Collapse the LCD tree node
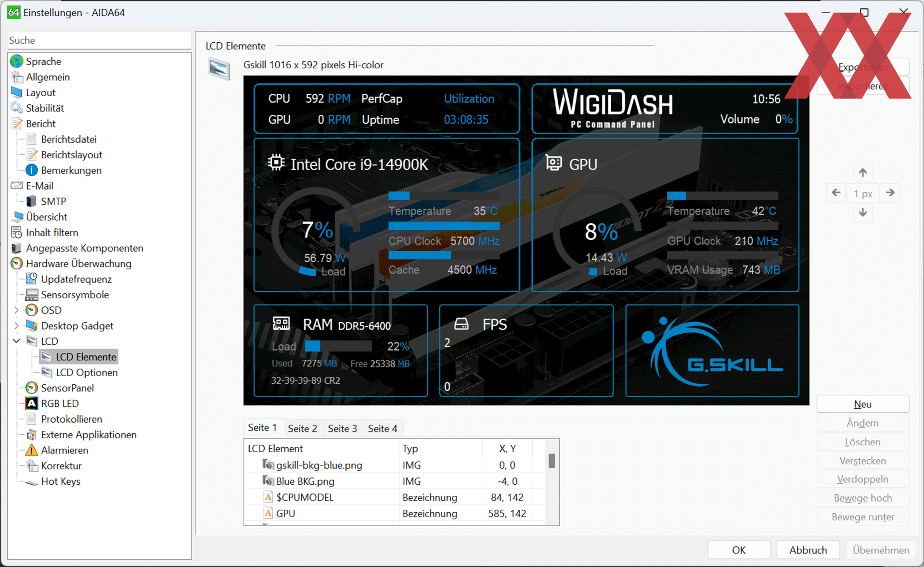Viewport: 924px width, 567px height. [x=16, y=341]
